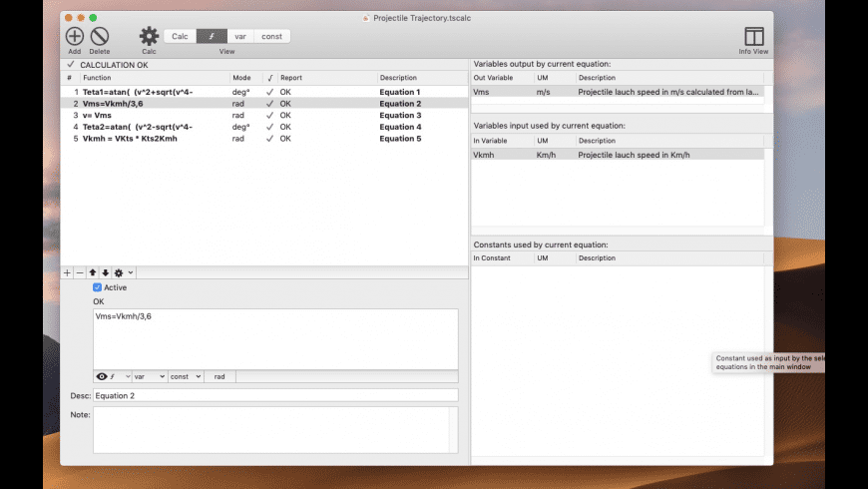Click the rad mode button
The image size is (868, 489).
(219, 376)
